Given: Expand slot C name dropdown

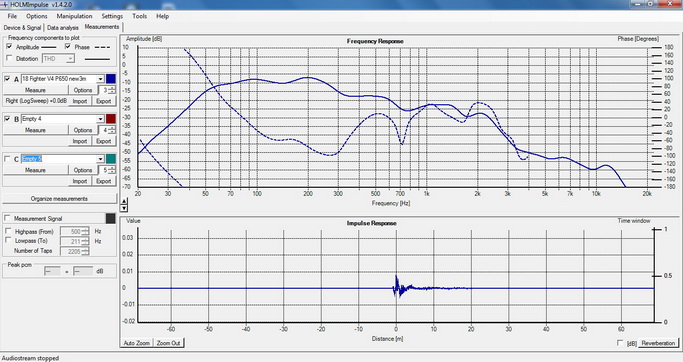Looking at the screenshot, I should coord(100,159).
